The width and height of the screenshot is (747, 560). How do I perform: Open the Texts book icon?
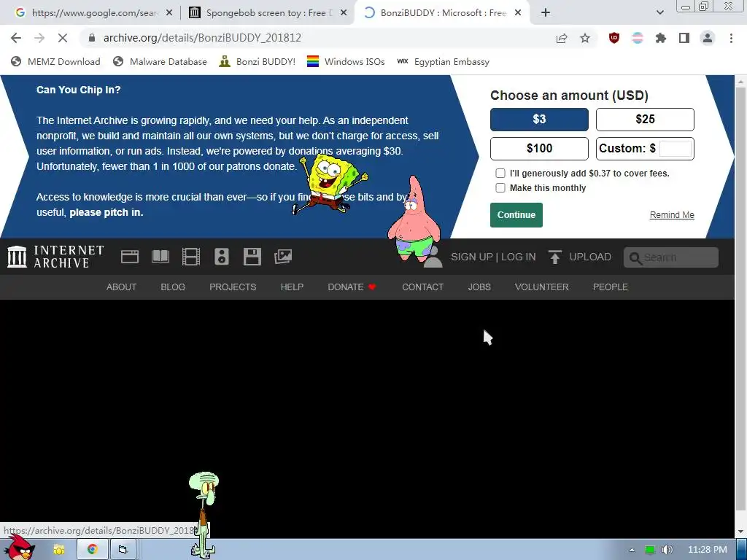coord(160,257)
